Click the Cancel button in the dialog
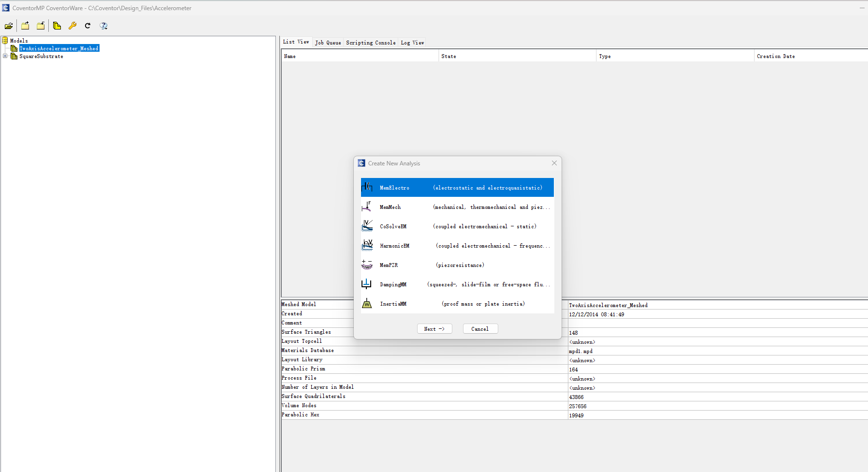The height and width of the screenshot is (472, 868). (480, 329)
